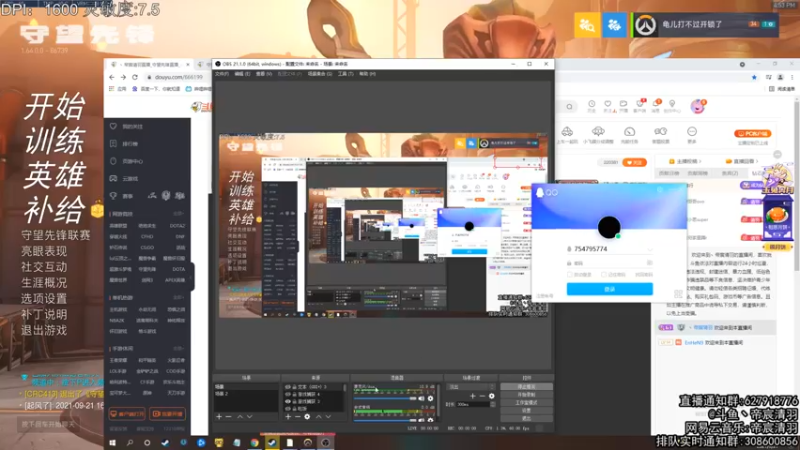This screenshot has height=450, width=800.
Task: Click OBS Studio Mode button
Action: click(527, 403)
